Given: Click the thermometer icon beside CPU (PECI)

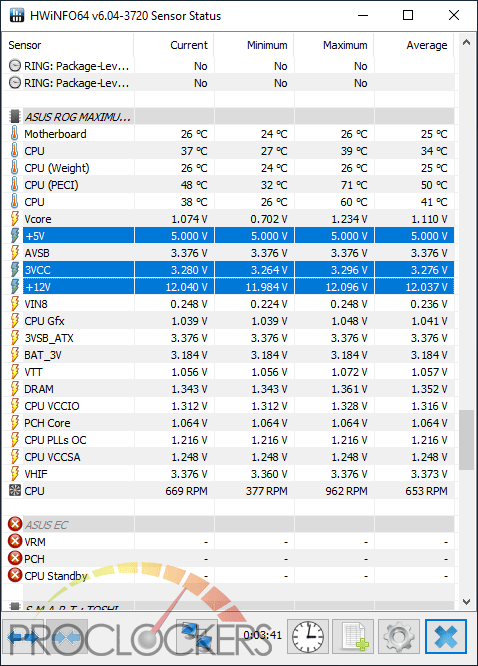Looking at the screenshot, I should [14, 184].
